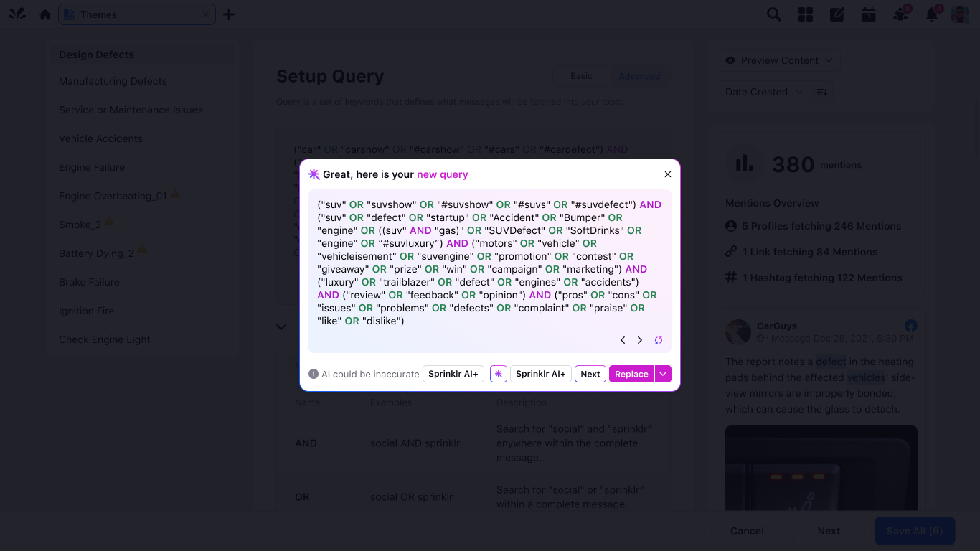980x551 pixels.
Task: Cancel the query setup
Action: (x=747, y=531)
